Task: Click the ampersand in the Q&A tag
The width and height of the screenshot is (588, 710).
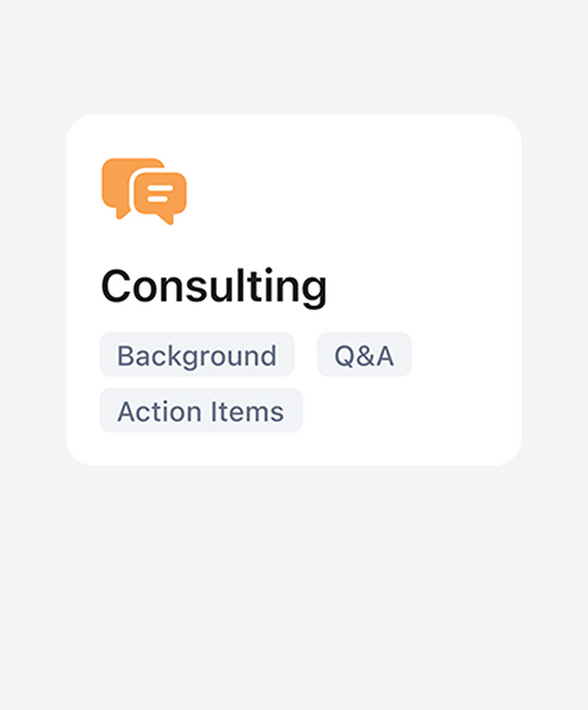Action: click(364, 355)
